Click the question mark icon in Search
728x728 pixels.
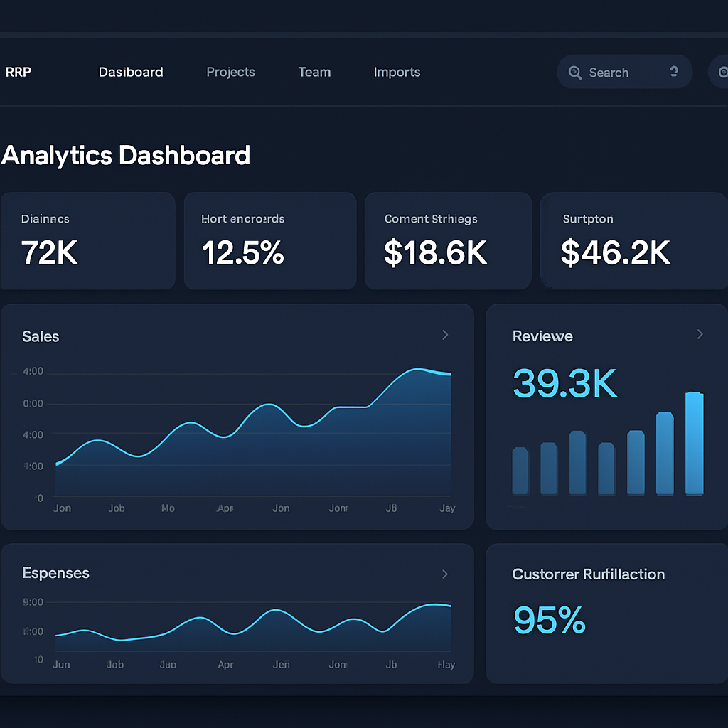(x=674, y=72)
